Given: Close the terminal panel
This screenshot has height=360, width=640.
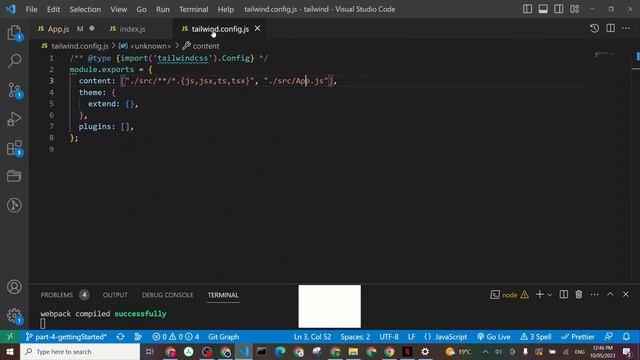Looking at the screenshot, I should point(626,294).
